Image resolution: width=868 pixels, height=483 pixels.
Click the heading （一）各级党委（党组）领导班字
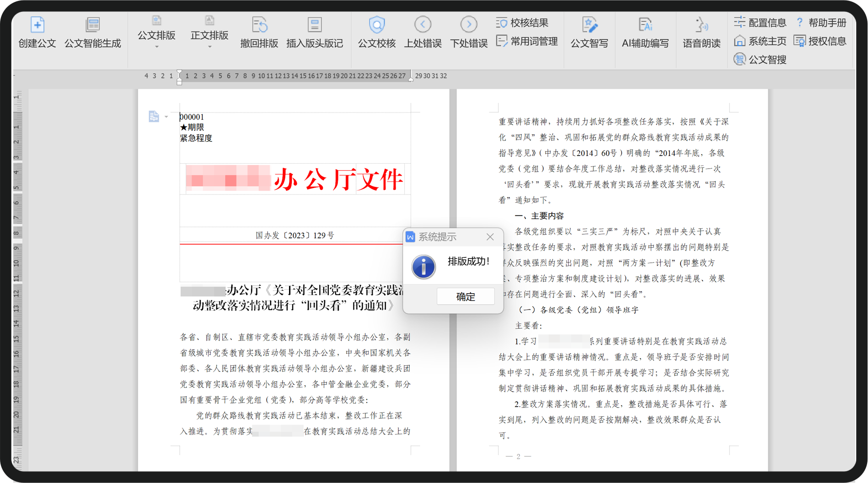coord(577,310)
